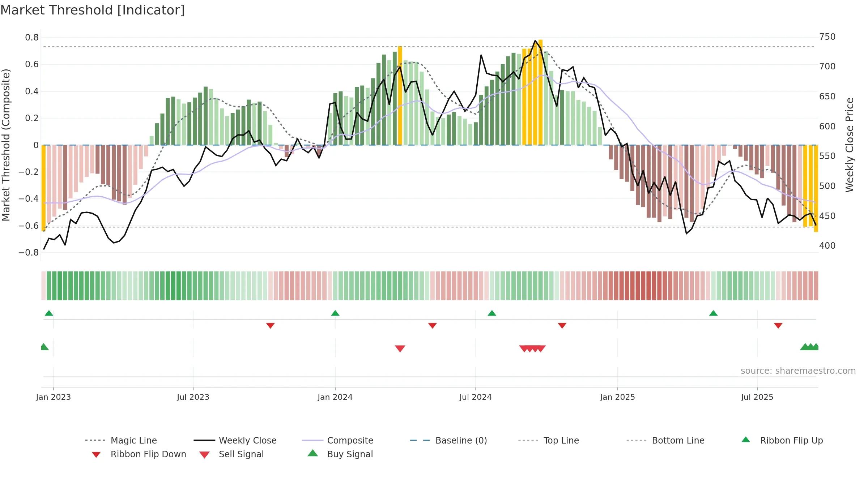Click the ribbon flip up marker after Jul 2024
The width and height of the screenshot is (868, 488).
pos(492,313)
